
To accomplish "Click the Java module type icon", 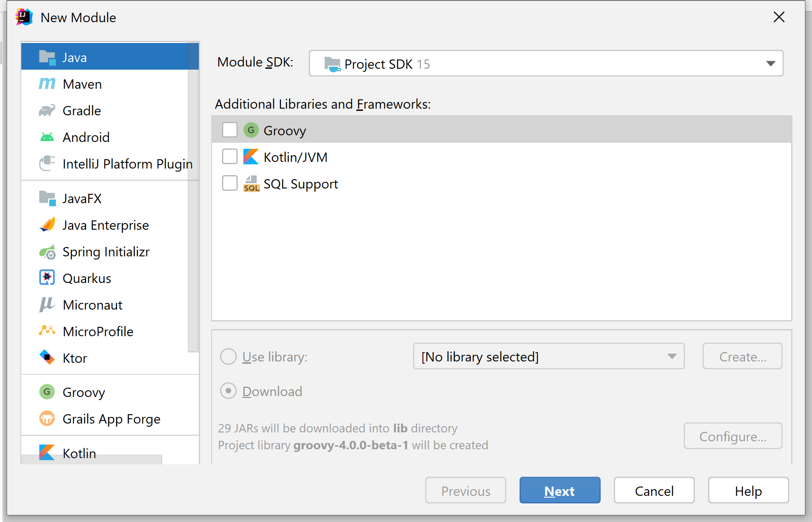I will (47, 58).
